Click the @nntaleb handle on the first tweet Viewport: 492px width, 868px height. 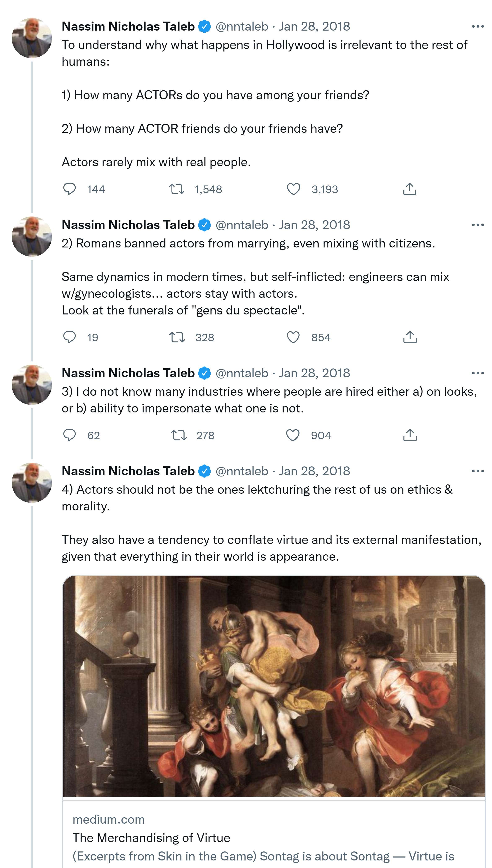coord(242,26)
